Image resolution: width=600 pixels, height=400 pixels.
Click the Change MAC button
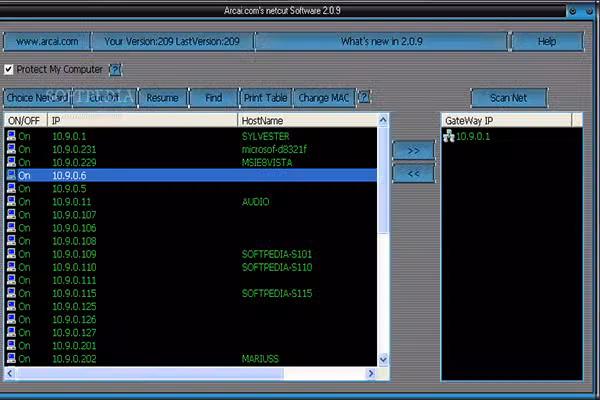click(325, 98)
